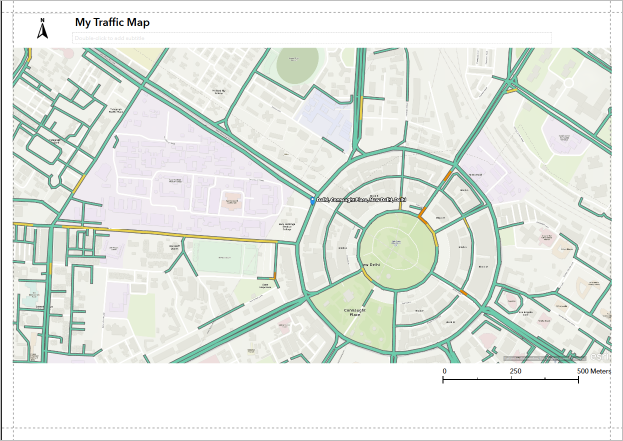The width and height of the screenshot is (623, 441).
Task: Click the north arrow icon
Action: (42, 29)
